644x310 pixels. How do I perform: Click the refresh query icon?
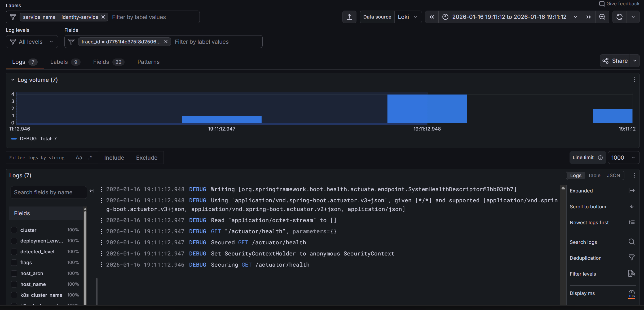619,17
